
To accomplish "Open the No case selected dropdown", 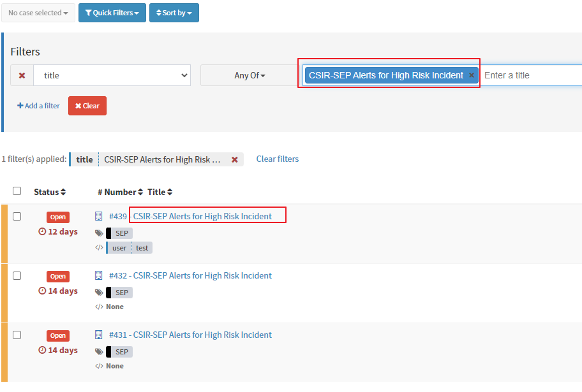I will click(38, 12).
